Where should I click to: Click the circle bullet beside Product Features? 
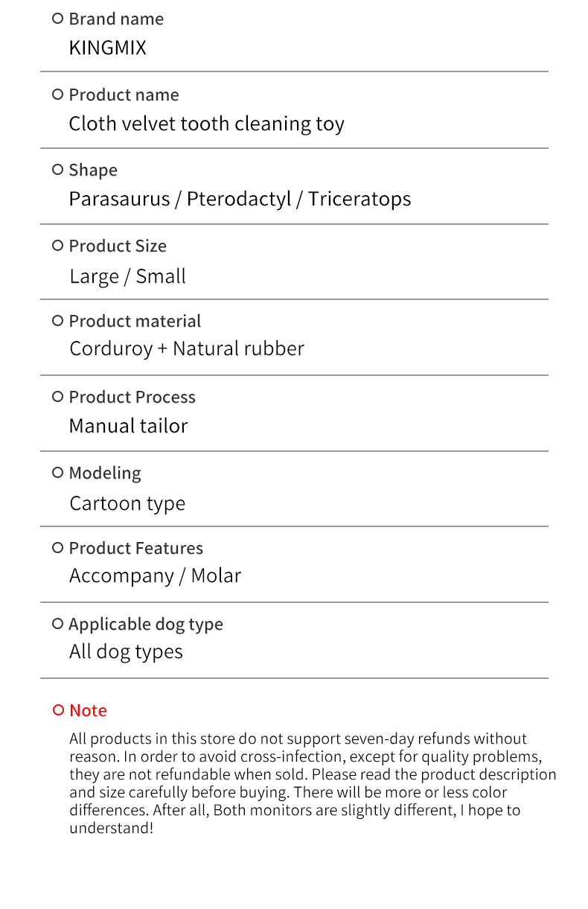[58, 548]
